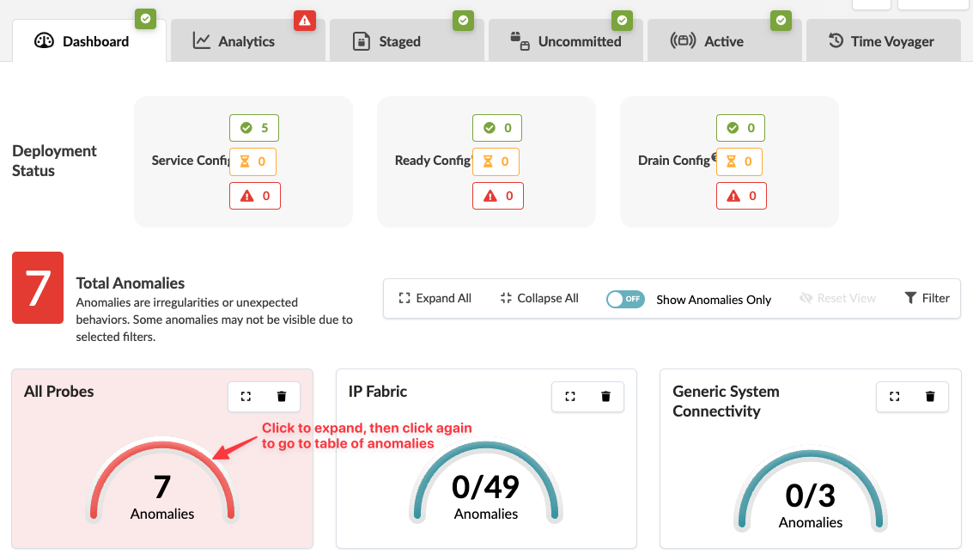
Task: Expand the All Probes widget
Action: (246, 396)
